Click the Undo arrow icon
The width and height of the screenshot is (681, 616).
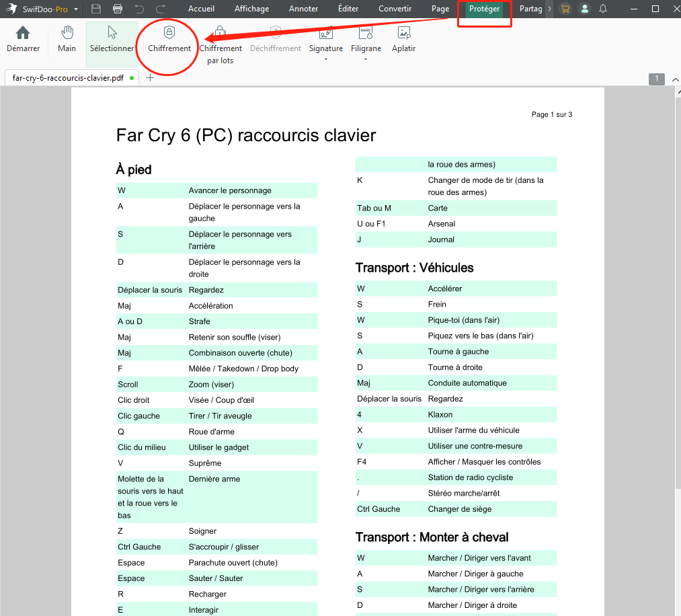[139, 9]
